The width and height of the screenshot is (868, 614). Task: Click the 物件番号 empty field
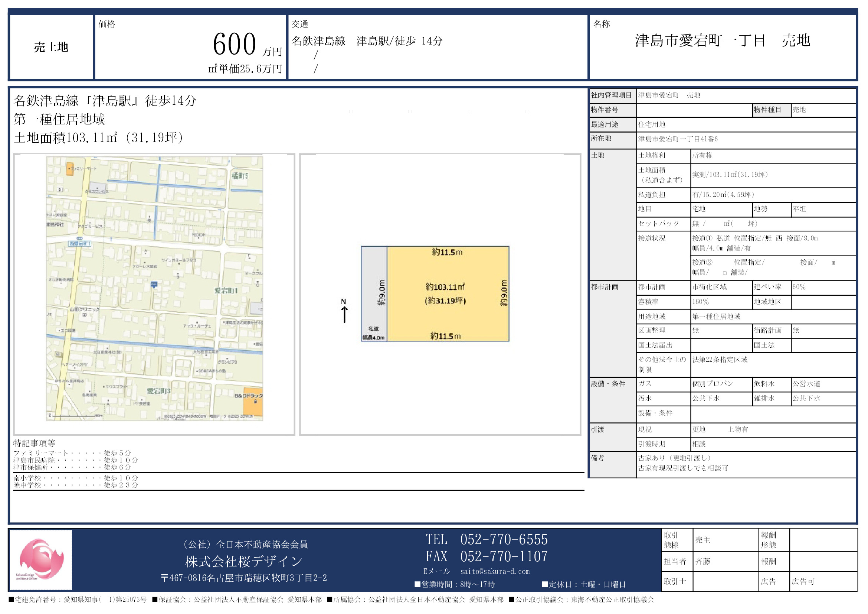694,110
